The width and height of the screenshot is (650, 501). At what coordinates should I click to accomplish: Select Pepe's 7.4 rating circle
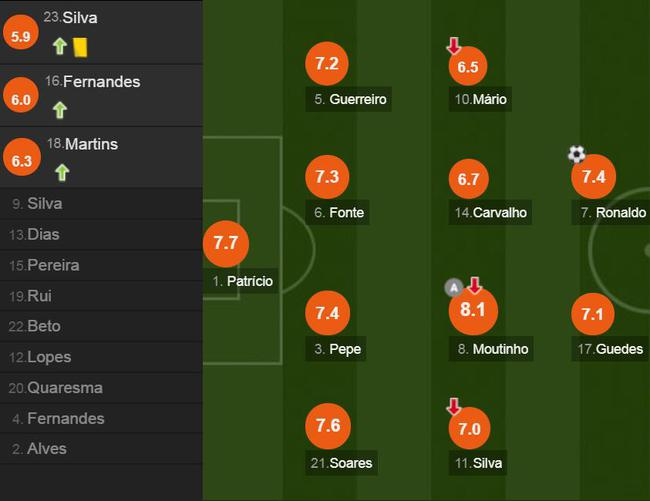[x=327, y=314]
